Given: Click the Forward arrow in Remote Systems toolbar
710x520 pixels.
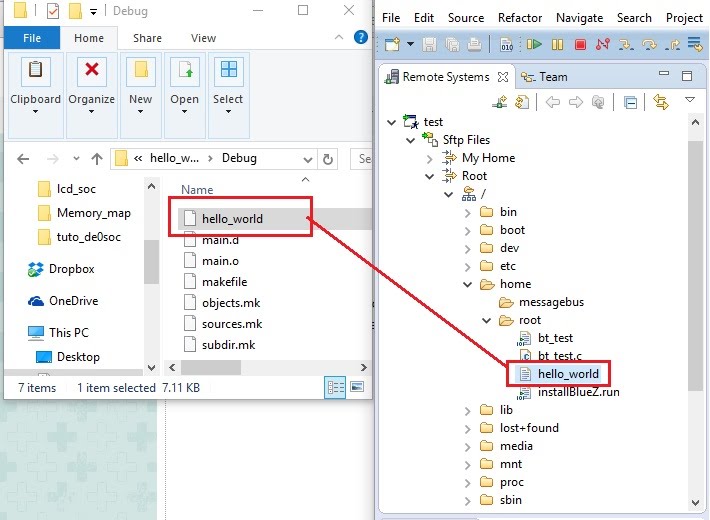Looking at the screenshot, I should point(576,102).
